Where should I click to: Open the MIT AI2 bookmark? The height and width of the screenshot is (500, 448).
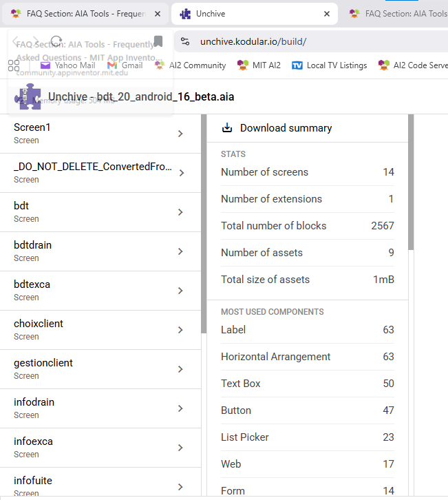[x=259, y=65]
